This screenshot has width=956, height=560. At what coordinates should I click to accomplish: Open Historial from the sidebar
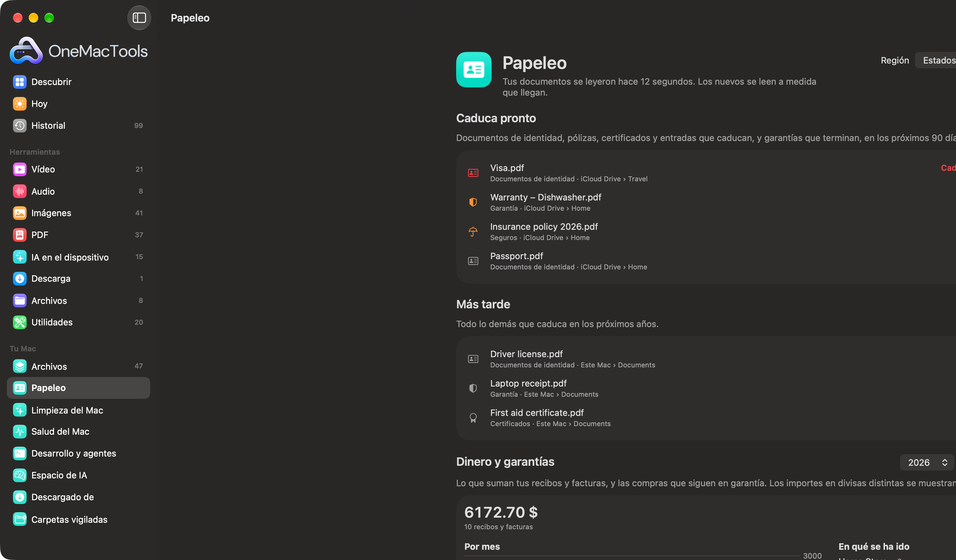click(78, 126)
